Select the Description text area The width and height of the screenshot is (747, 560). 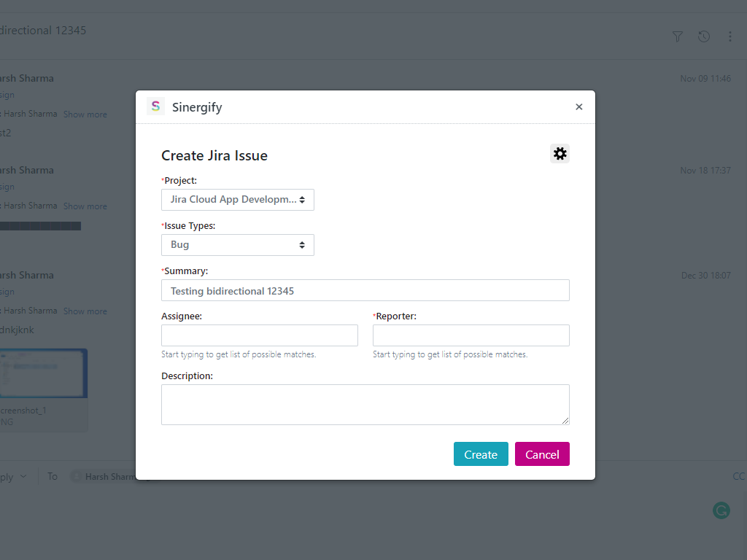coord(365,404)
